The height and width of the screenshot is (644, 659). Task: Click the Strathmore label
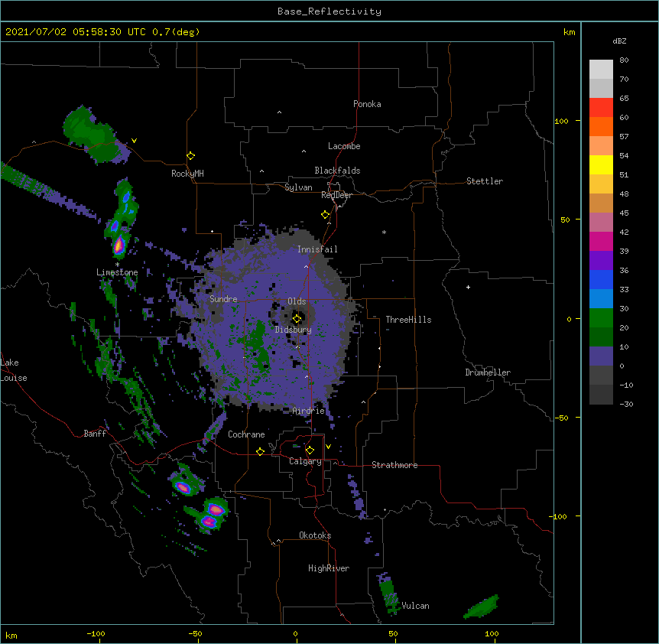394,465
